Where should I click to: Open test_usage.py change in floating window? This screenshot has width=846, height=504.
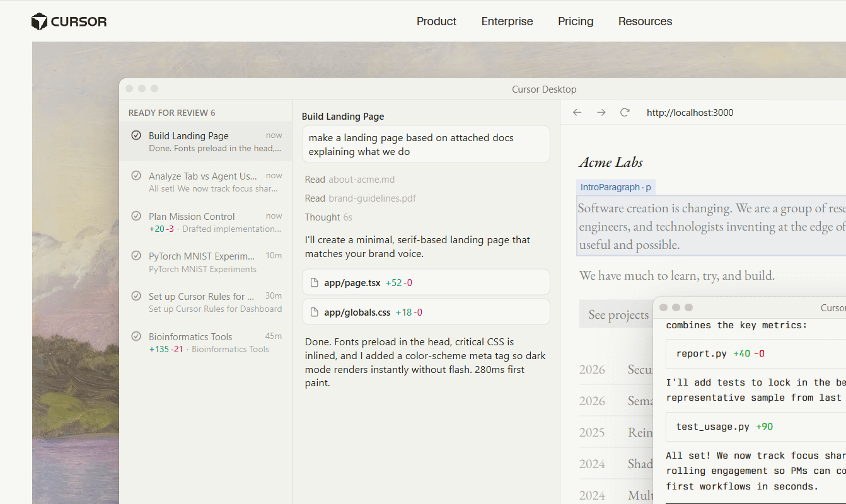coord(756,427)
